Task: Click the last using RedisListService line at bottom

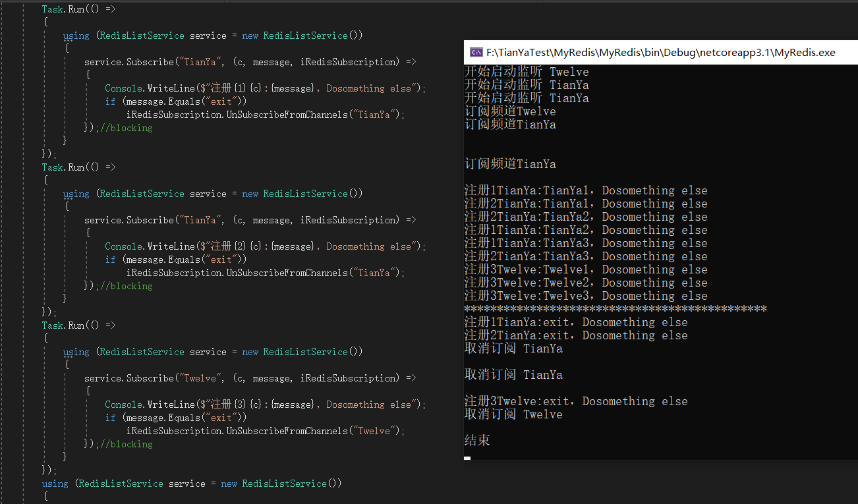Action: point(191,484)
